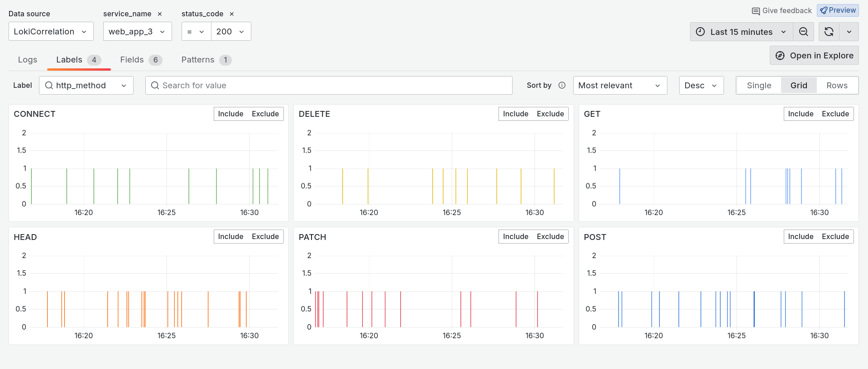Click the GET panel title
The width and height of the screenshot is (868, 369).
pyautogui.click(x=592, y=114)
